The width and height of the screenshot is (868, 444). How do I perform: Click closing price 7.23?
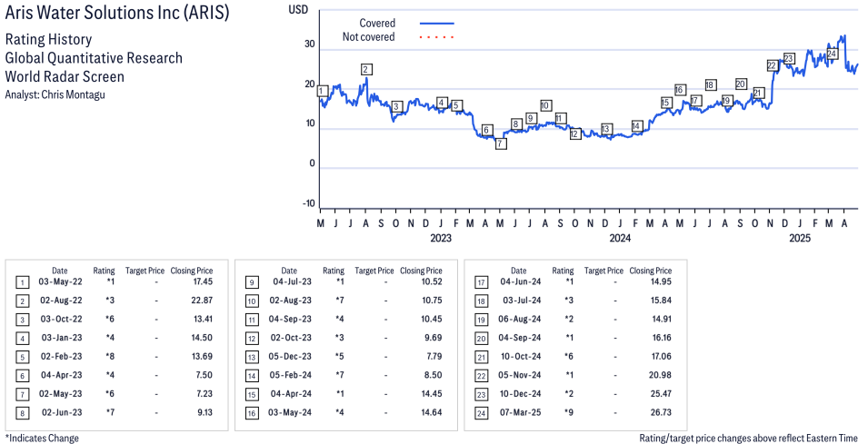pyautogui.click(x=205, y=394)
